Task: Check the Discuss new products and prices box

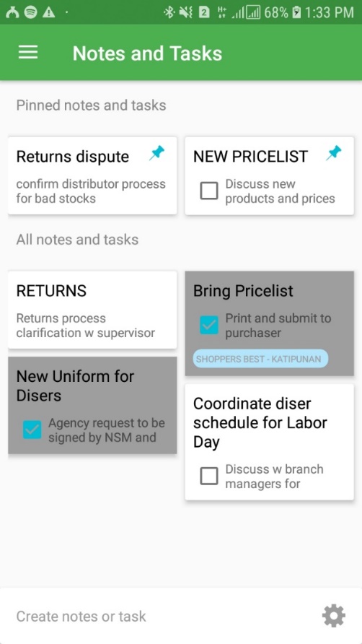Action: [209, 191]
